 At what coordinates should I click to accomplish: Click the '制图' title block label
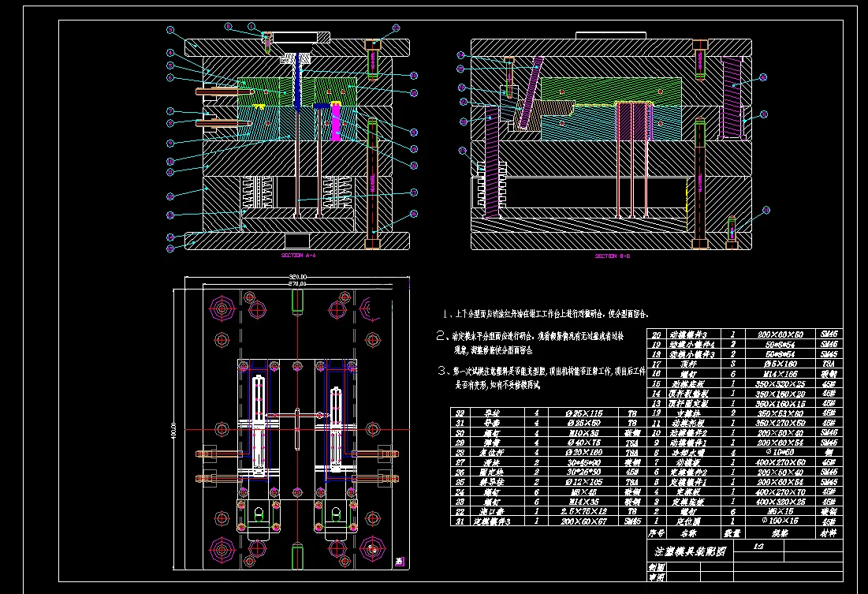657,567
